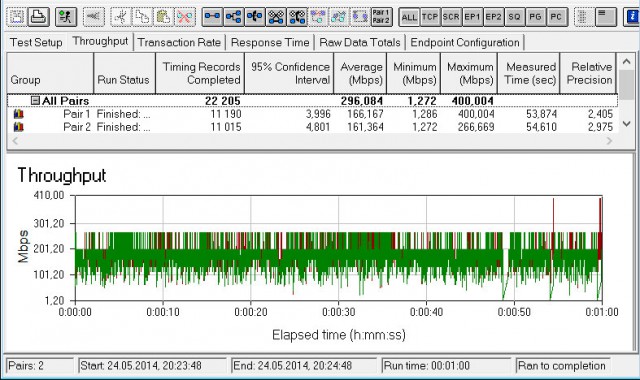Click the red X delete icon
640x380 pixels.
point(185,17)
